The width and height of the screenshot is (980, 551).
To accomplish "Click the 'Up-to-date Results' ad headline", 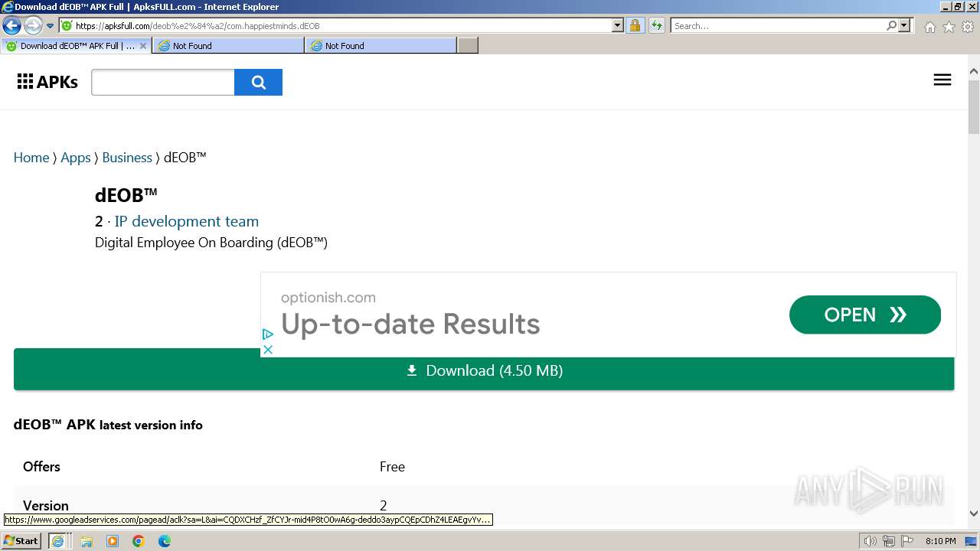I will pos(410,324).
